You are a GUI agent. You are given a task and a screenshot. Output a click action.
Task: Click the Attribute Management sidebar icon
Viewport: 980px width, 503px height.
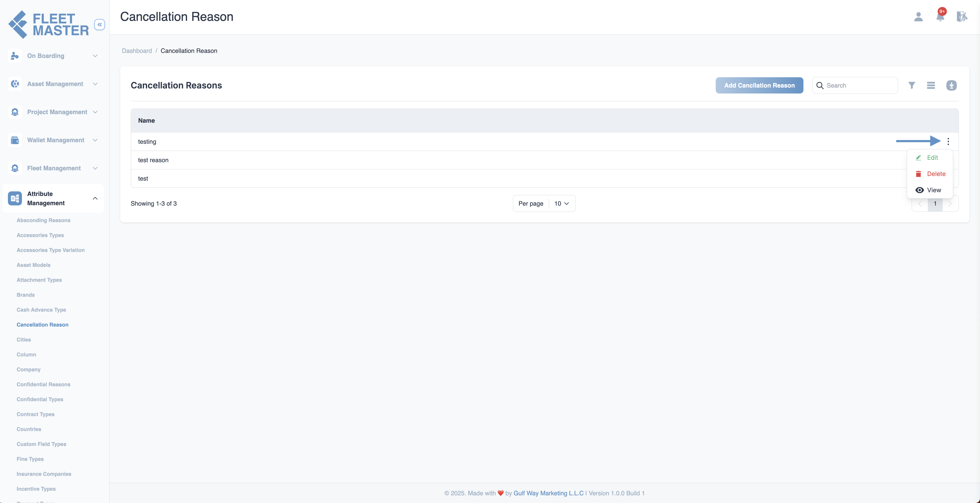point(15,198)
